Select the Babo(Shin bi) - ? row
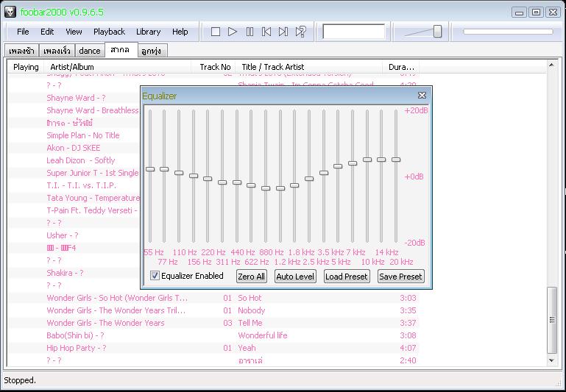Screen dimensions: 566x392 (213, 335)
